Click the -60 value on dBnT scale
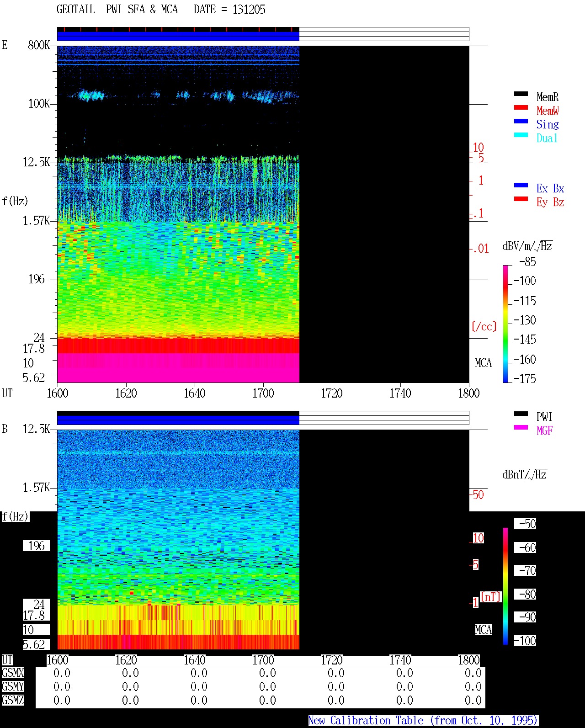Screen dimensions: 585x728 coord(525,547)
